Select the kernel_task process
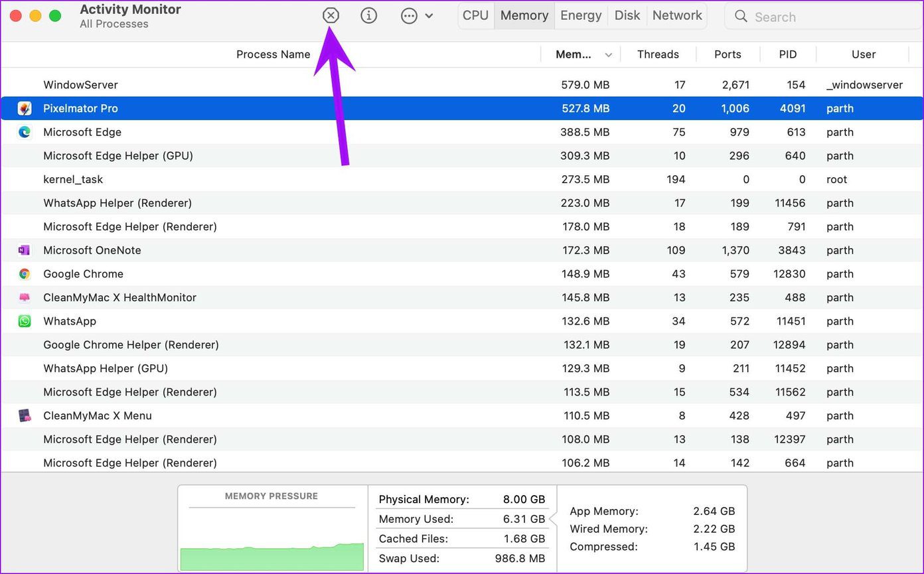This screenshot has width=924, height=574. [x=73, y=179]
